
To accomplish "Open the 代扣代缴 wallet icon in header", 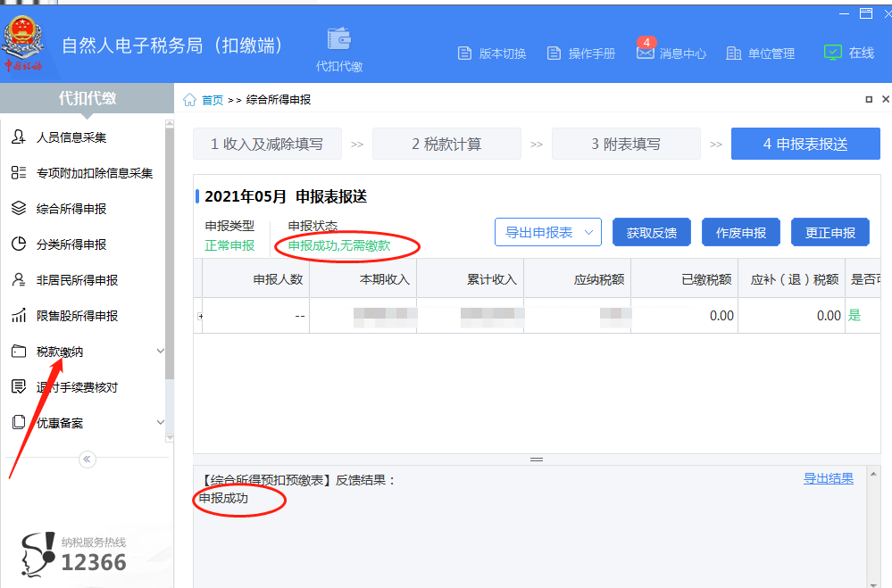I will [x=339, y=38].
